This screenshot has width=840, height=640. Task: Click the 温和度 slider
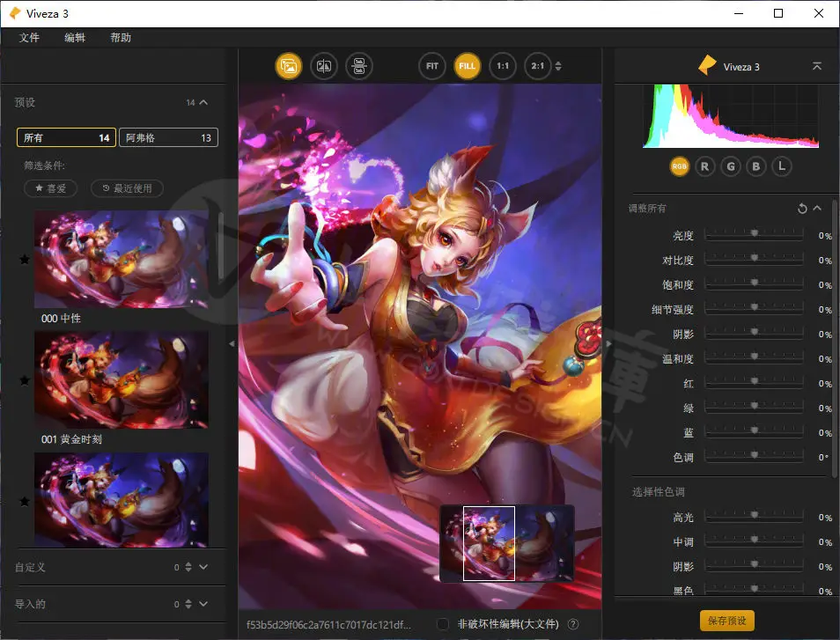[754, 357]
